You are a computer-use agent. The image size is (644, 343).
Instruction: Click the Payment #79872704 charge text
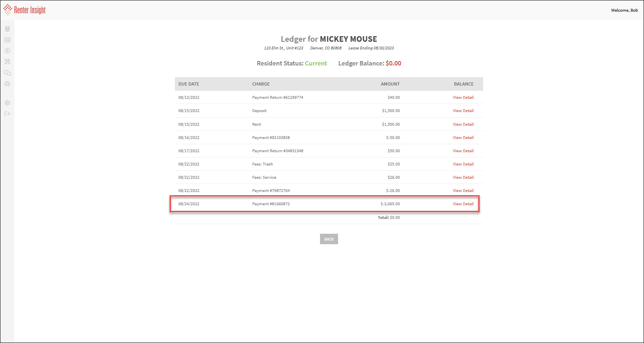pyautogui.click(x=271, y=191)
